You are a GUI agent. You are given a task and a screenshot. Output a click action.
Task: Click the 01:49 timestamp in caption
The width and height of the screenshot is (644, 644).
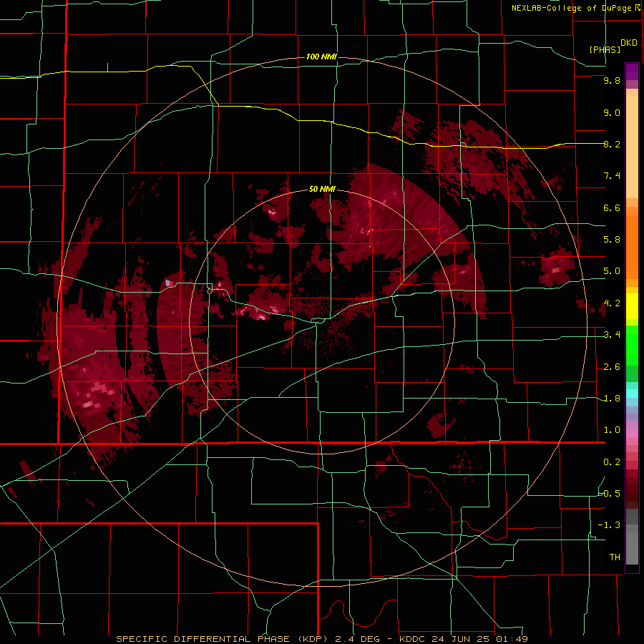[511, 639]
